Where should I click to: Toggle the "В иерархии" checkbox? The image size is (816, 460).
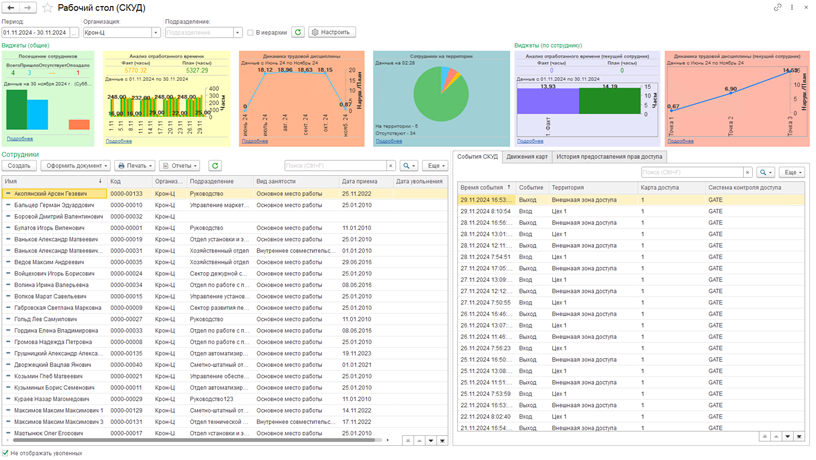[250, 32]
